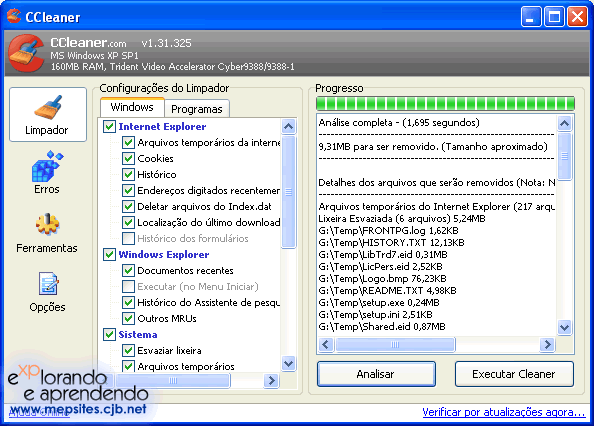The height and width of the screenshot is (426, 594).
Task: Uncheck Esvaziar lixeira
Action: tap(128, 350)
